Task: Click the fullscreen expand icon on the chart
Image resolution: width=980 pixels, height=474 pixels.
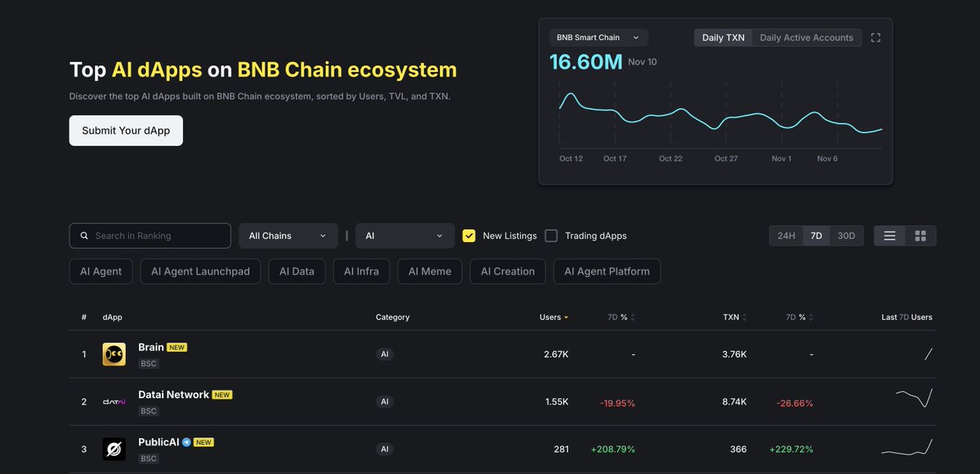Action: click(x=875, y=37)
